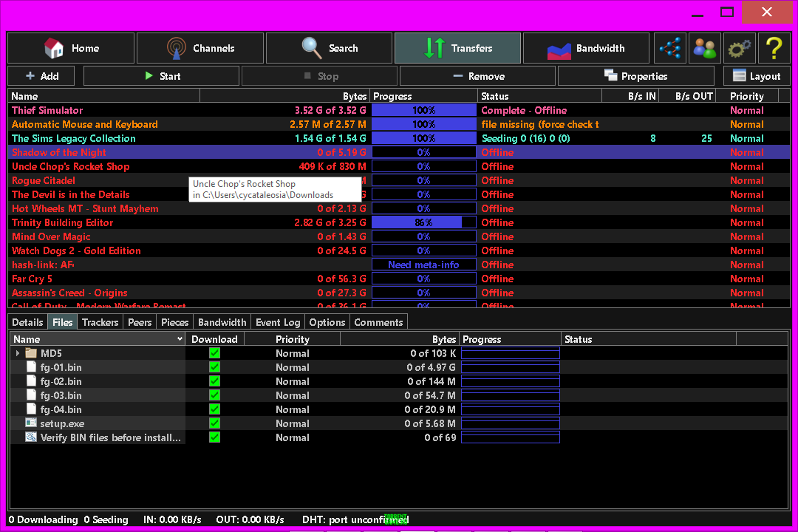Switch to the Trackers tab
Image resolution: width=798 pixels, height=532 pixels.
coord(100,322)
